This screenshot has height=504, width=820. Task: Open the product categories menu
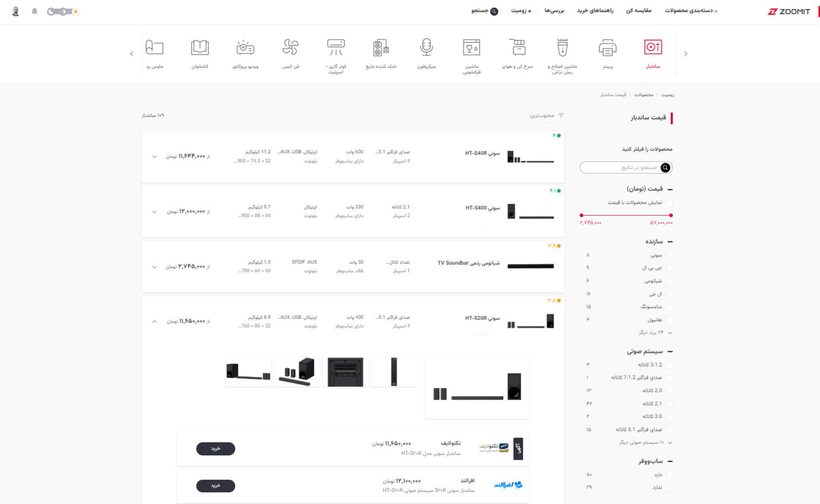(691, 11)
